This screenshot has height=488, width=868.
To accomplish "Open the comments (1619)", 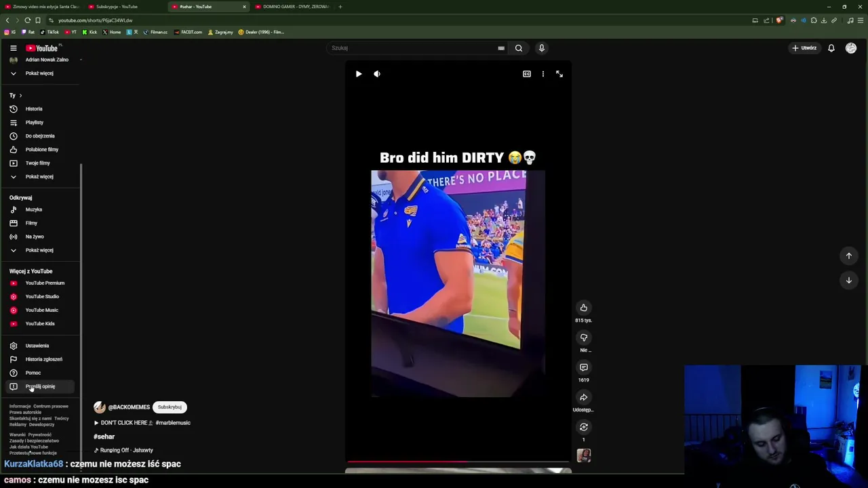I will pyautogui.click(x=584, y=367).
